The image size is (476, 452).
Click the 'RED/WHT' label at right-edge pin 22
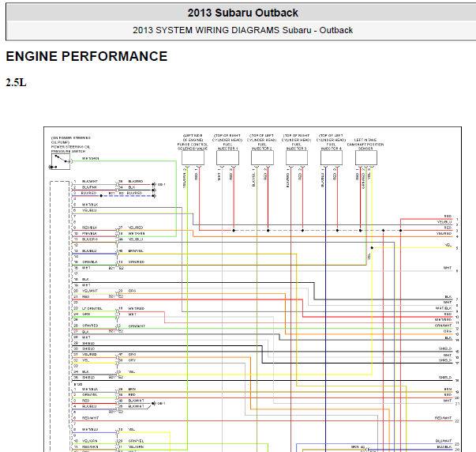point(443,418)
